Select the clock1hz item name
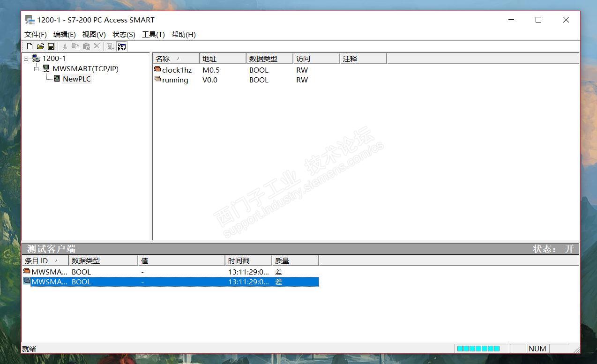The image size is (597, 364). pos(177,70)
